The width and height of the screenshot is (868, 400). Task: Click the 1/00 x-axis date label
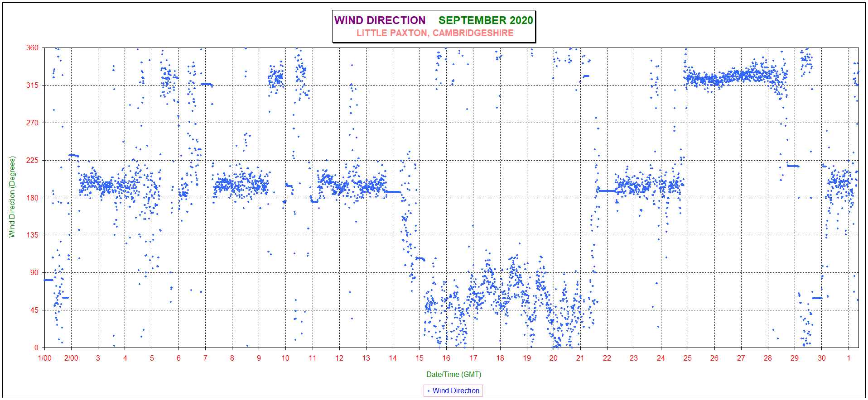[44, 358]
